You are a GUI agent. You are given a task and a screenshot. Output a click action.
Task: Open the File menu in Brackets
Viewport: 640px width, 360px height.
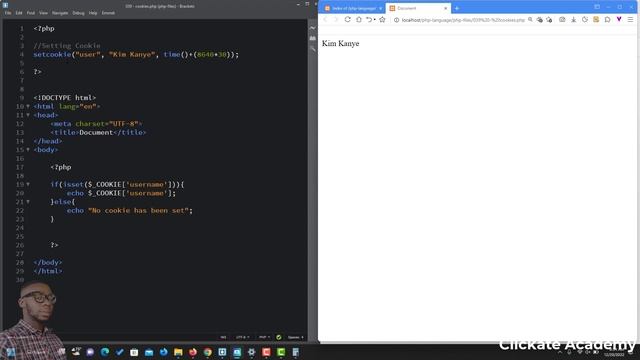[x=8, y=13]
